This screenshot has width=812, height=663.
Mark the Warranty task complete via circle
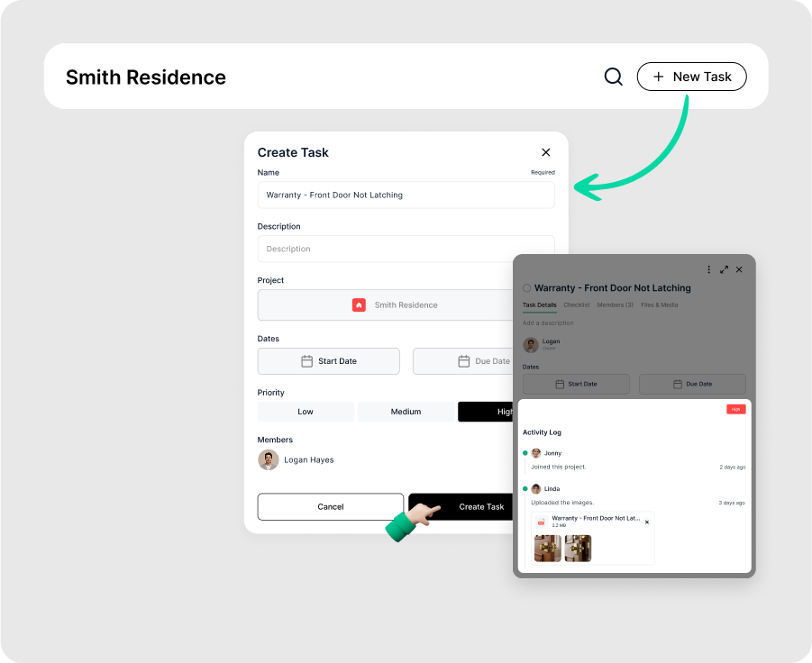527,288
